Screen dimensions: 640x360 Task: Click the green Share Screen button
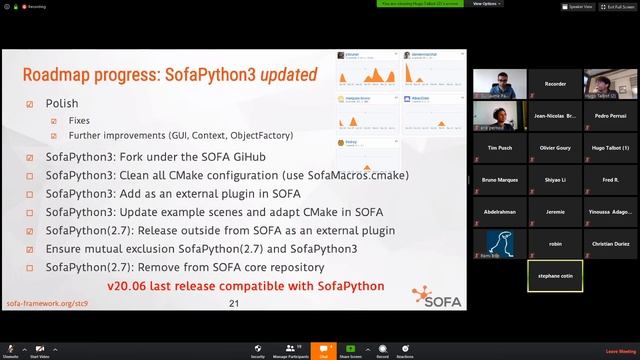pos(351,351)
